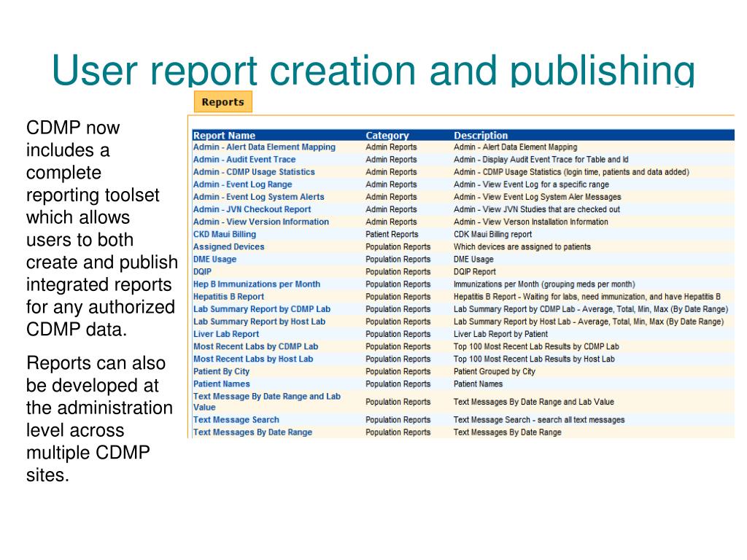
Task: Select 'Text Message Search - search all text messages'
Action: [x=539, y=419]
